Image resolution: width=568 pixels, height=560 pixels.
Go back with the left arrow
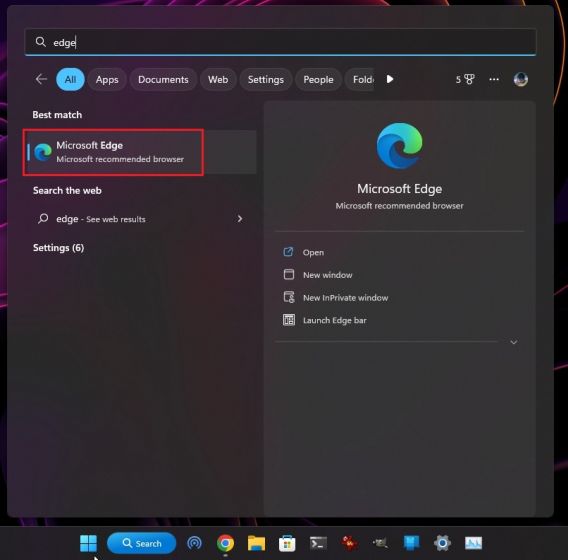[41, 79]
